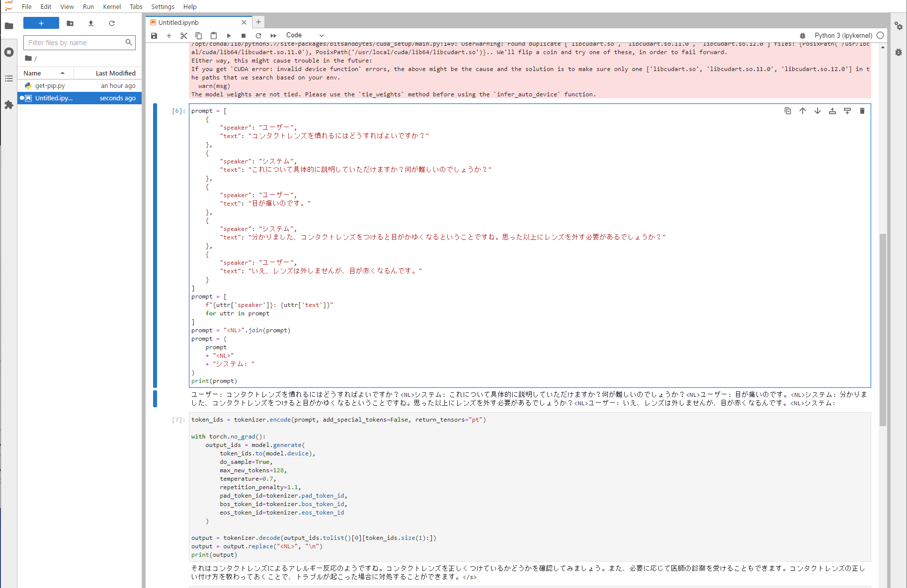The height and width of the screenshot is (588, 907).
Task: Add a new launcher tab
Action: [258, 22]
